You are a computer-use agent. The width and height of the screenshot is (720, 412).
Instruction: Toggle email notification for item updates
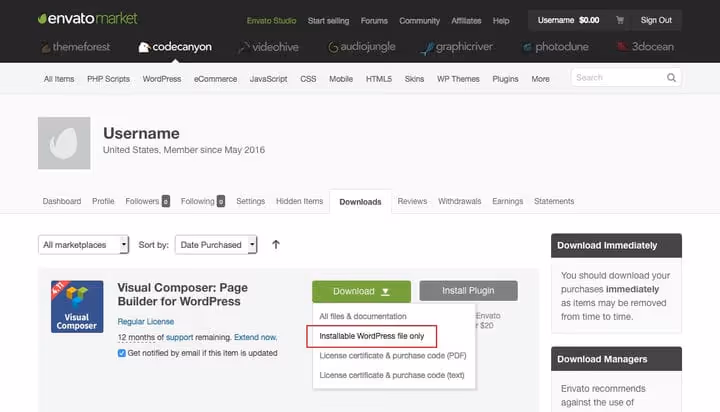tap(121, 353)
